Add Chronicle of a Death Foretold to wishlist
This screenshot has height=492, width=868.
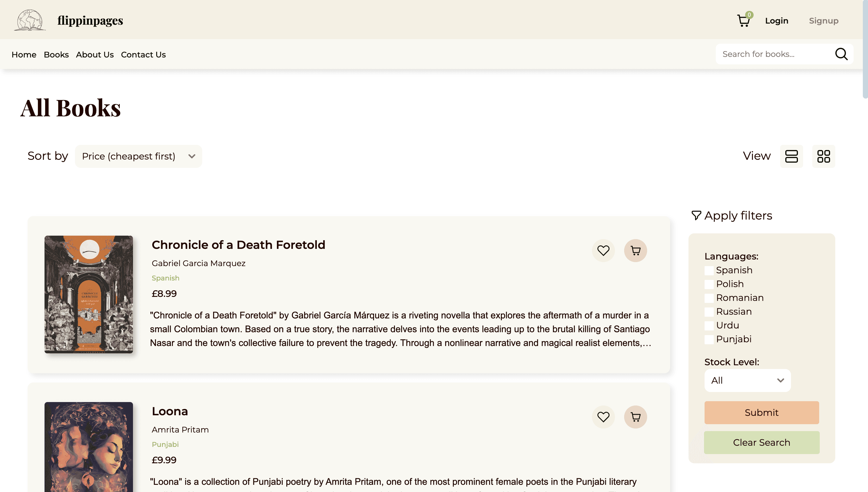tap(603, 250)
